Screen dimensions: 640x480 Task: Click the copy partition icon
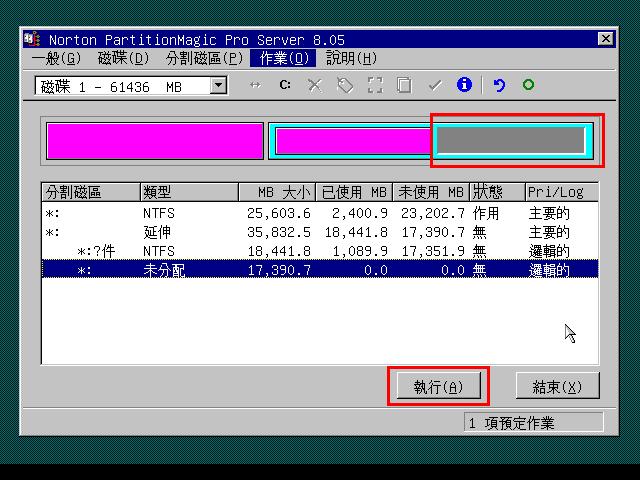404,85
